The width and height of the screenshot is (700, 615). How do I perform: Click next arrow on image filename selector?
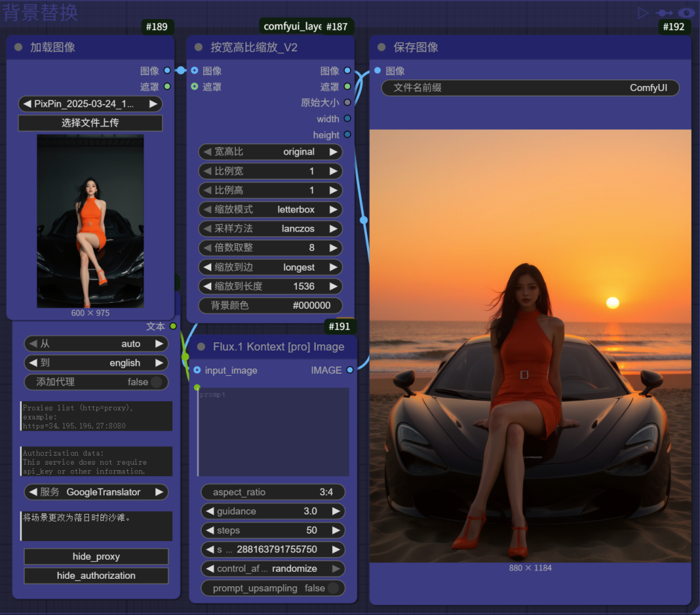154,104
